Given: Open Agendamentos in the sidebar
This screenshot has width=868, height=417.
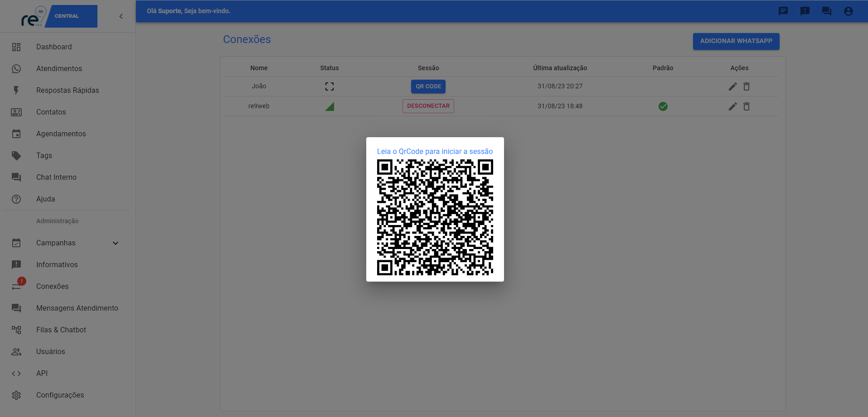Looking at the screenshot, I should pyautogui.click(x=68, y=134).
